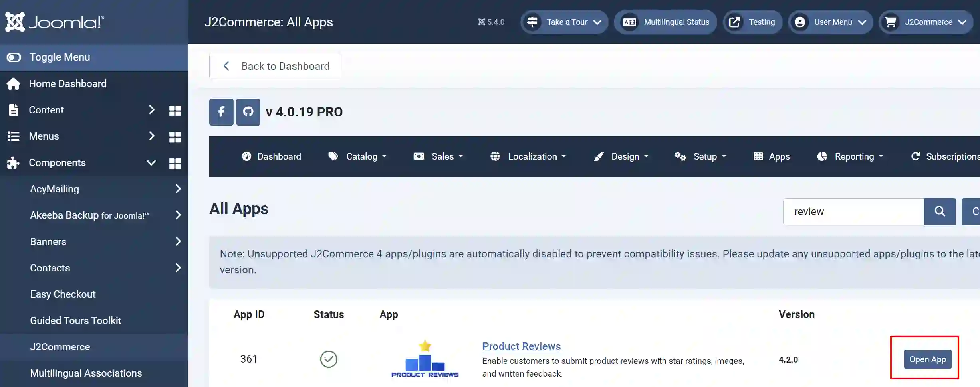
Task: Open the Setup dropdown menu
Action: point(701,156)
